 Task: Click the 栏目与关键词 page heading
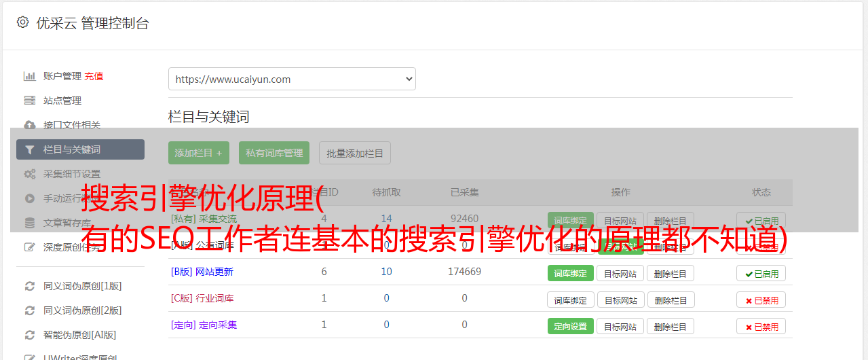point(209,117)
